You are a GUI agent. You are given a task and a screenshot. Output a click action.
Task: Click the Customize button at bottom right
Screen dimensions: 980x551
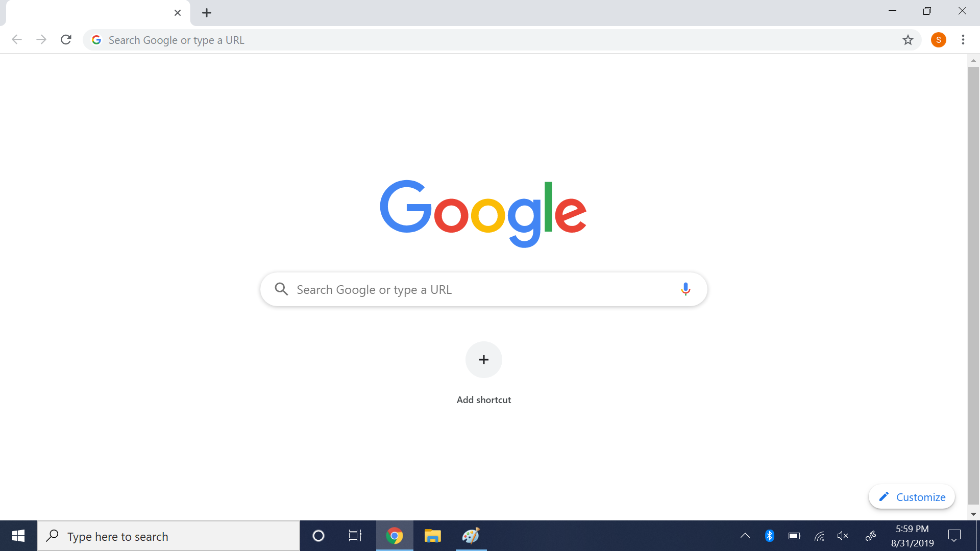pyautogui.click(x=912, y=496)
